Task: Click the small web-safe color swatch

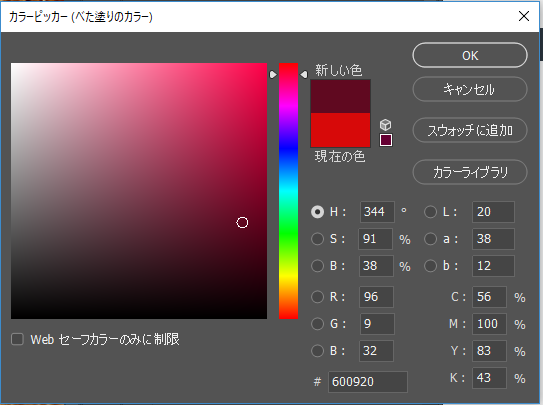Action: tap(386, 140)
